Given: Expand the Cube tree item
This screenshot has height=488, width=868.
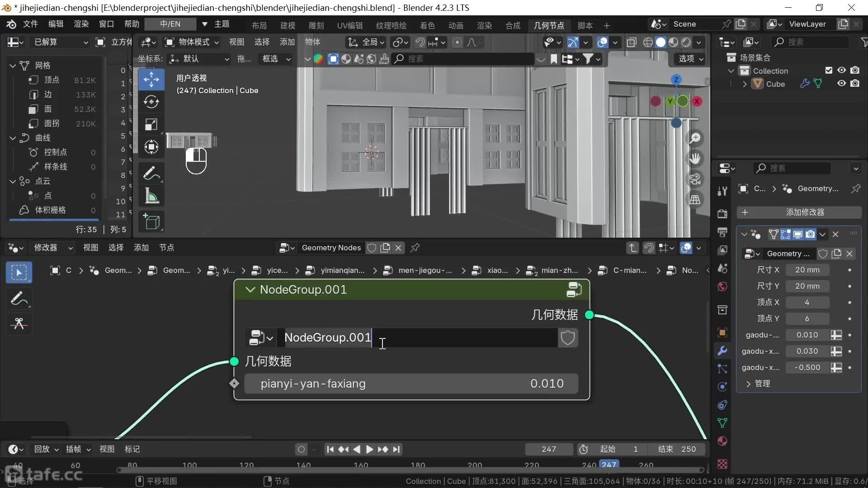Looking at the screenshot, I should pyautogui.click(x=745, y=84).
